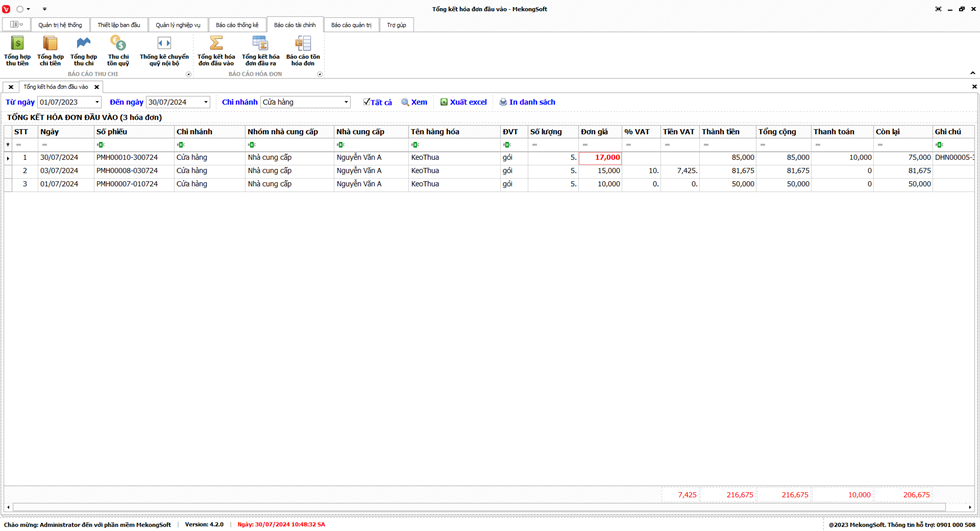This screenshot has height=531, width=980.
Task: Toggle the Tất cả checkbox
Action: click(x=367, y=102)
